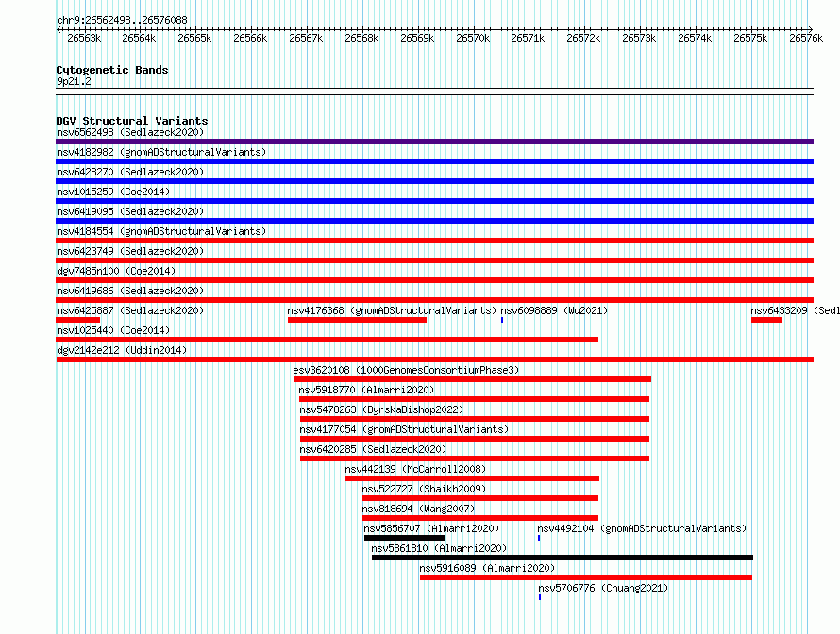Click the 26576k ruler position
Screen dimensions: 840x634
(806, 38)
